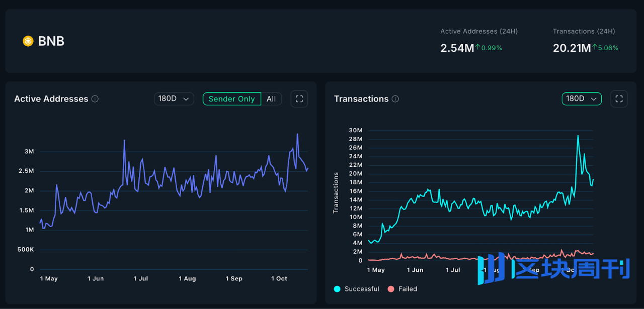Switch address filter to All
This screenshot has height=309, width=644.
pos(271,99)
